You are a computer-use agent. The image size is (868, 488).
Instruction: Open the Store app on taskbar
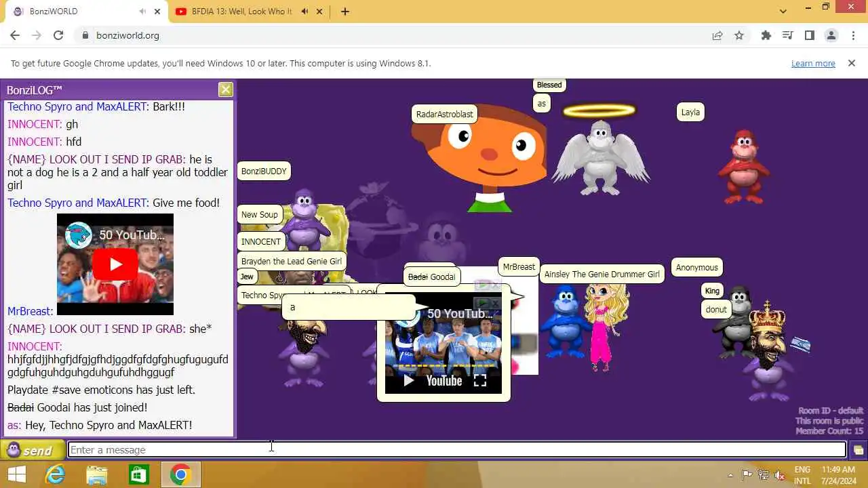click(x=138, y=474)
